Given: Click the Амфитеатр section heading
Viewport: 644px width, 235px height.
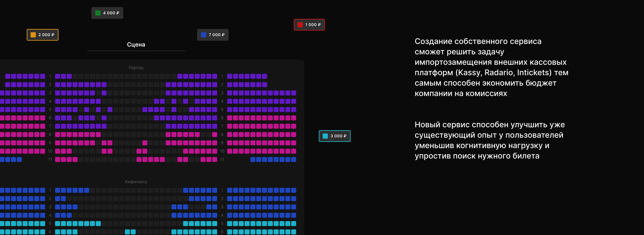Looking at the screenshot, I should point(136,182).
